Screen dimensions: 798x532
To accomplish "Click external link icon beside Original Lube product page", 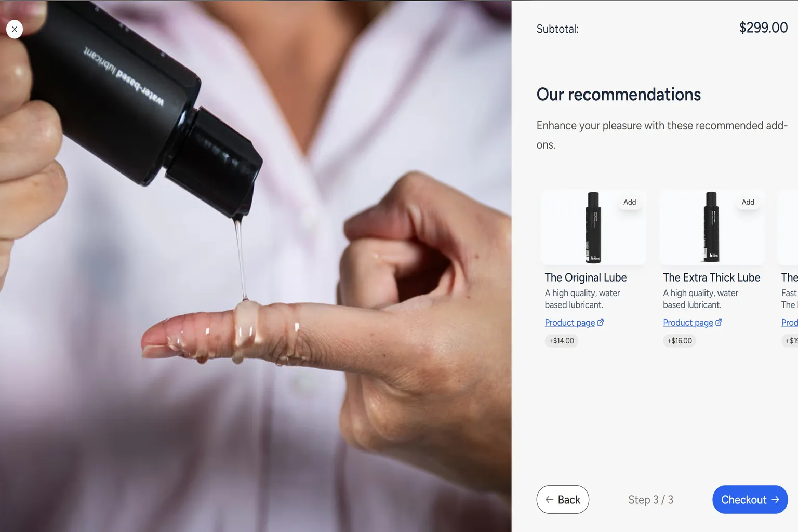I will (601, 323).
